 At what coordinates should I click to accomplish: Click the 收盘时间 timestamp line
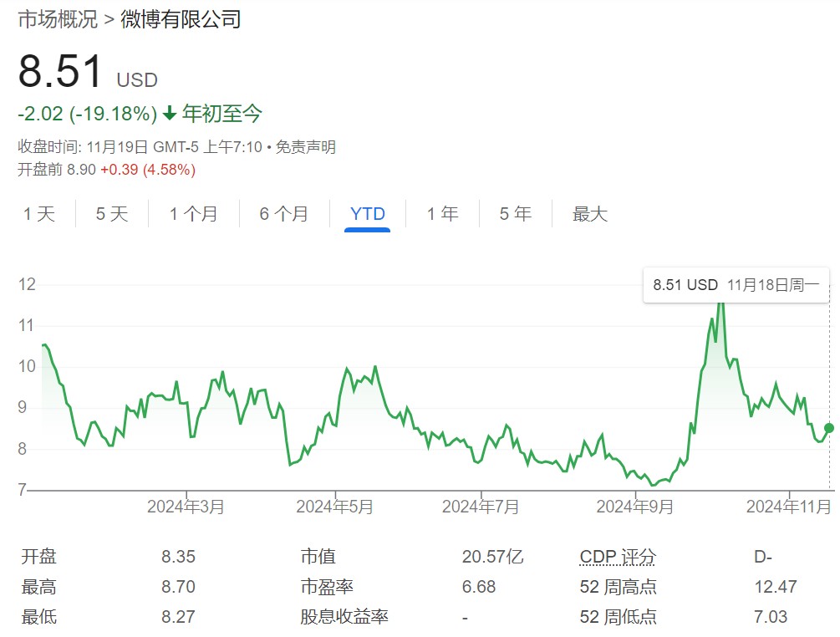pos(140,147)
